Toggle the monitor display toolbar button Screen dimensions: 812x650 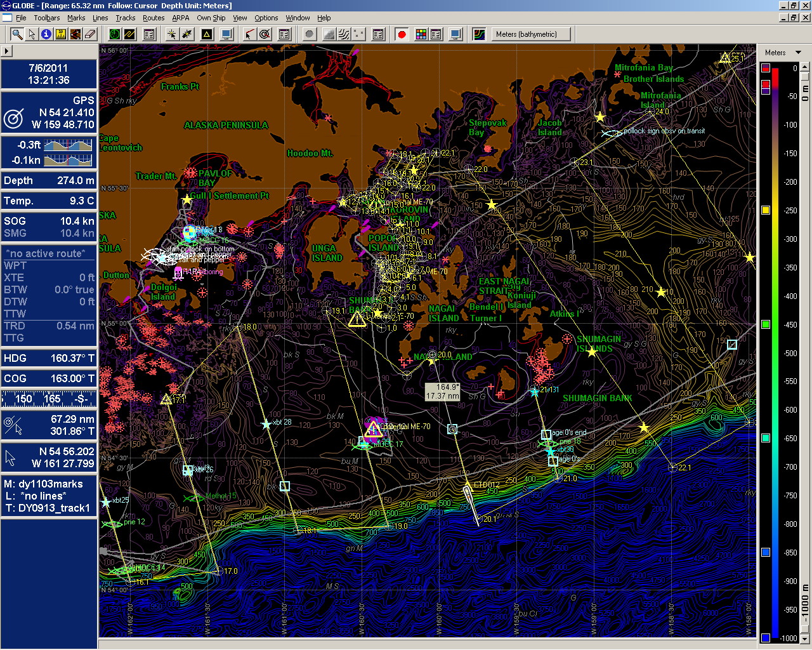coord(455,34)
